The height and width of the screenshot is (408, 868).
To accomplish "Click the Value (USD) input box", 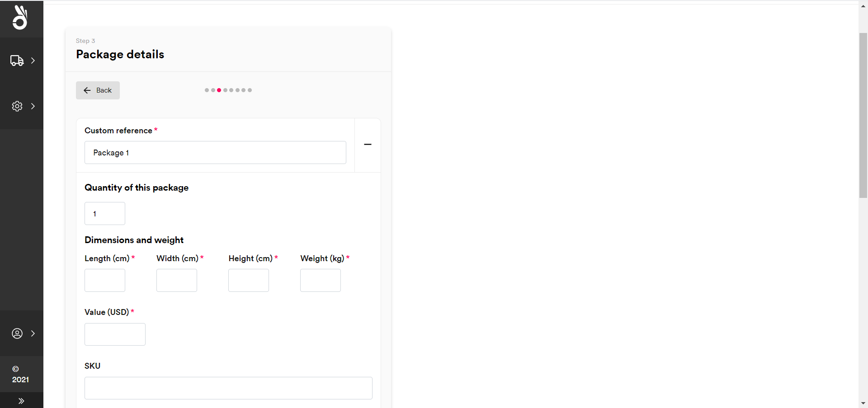I will [x=115, y=334].
